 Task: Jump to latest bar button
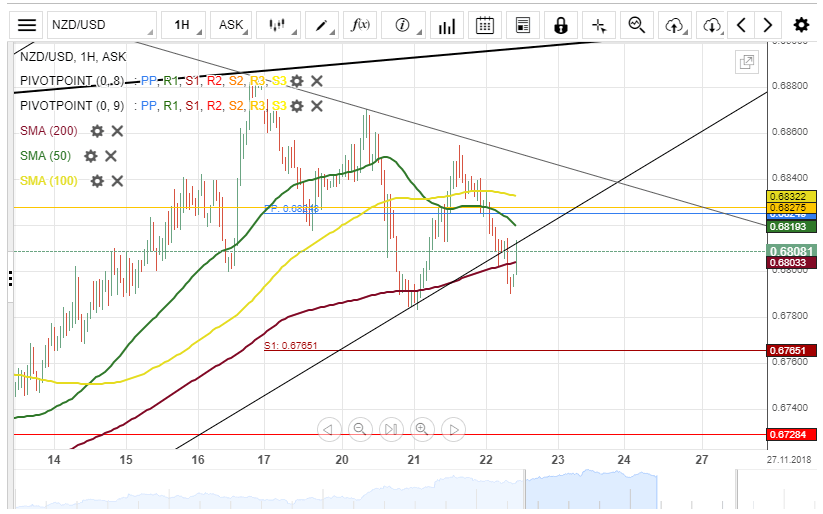pos(391,429)
